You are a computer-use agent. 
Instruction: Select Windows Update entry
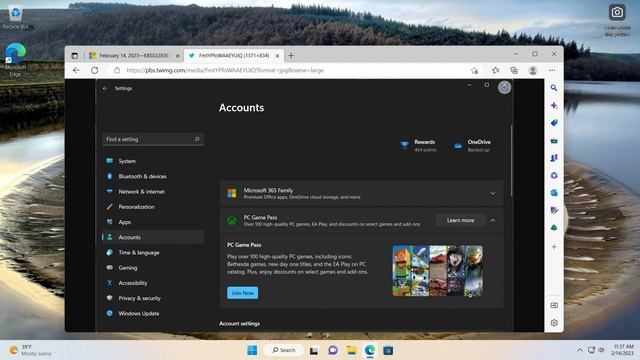pyautogui.click(x=153, y=313)
